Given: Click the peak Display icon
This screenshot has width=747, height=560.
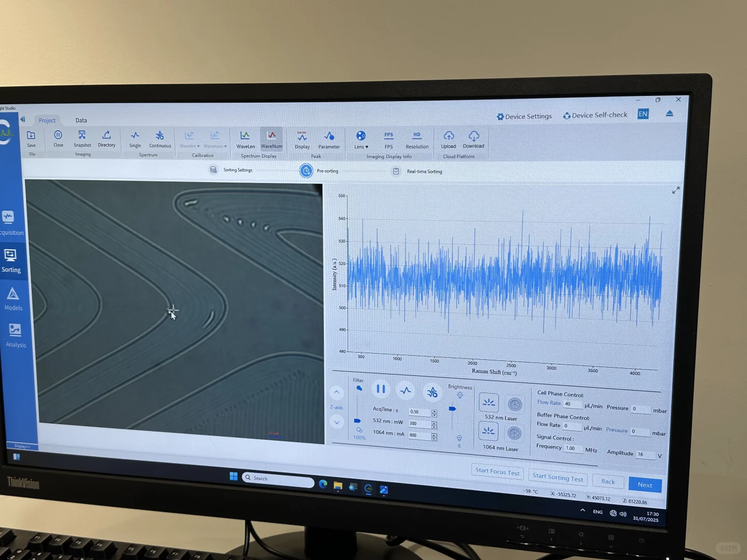Looking at the screenshot, I should (x=302, y=140).
